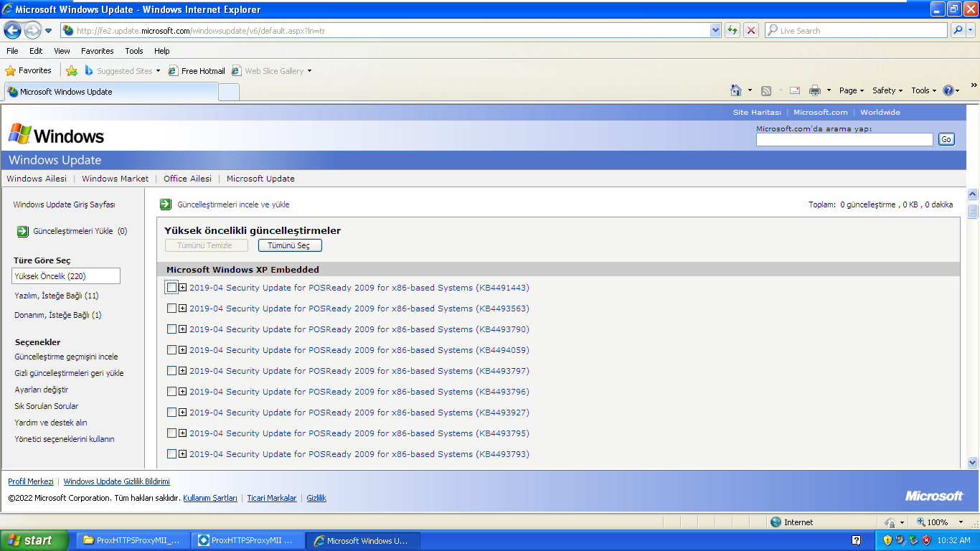980x551 pixels.
Task: Click the green arrow beside Güncelleştirmeleri Yükle
Action: (x=22, y=231)
